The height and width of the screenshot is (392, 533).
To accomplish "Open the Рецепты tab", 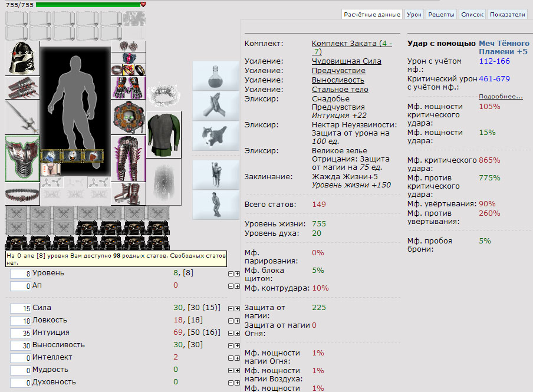I will pos(441,14).
